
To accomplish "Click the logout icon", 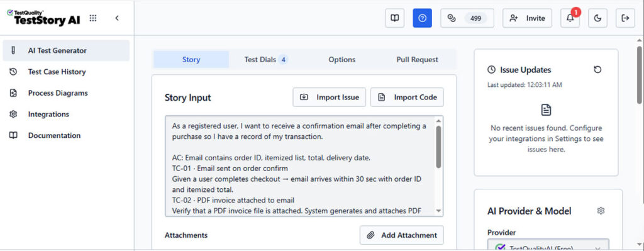I will coord(626,18).
